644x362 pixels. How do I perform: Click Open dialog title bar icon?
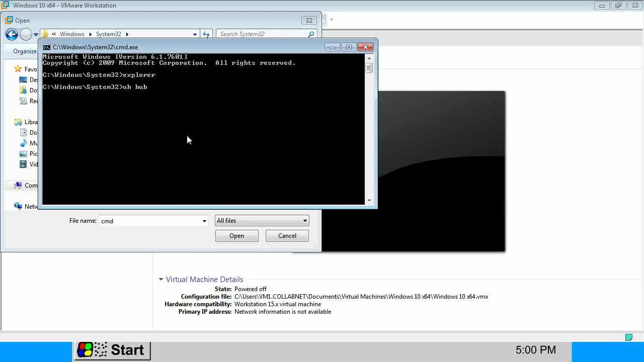tap(9, 21)
